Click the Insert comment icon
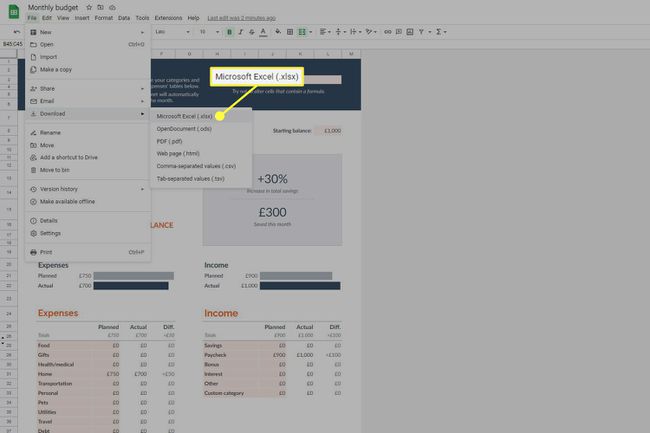Screen dimensions: 650x433 pos(399,32)
